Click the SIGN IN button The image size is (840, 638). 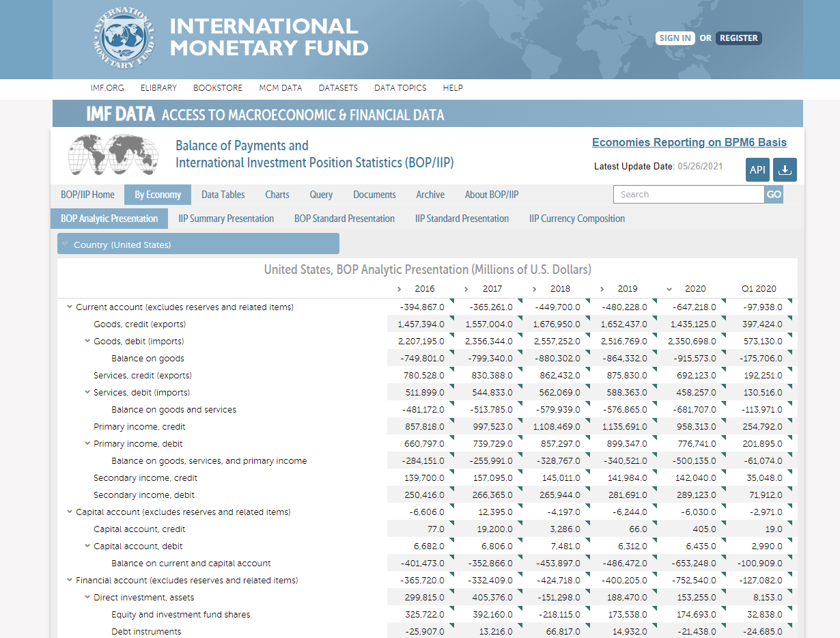click(x=675, y=38)
